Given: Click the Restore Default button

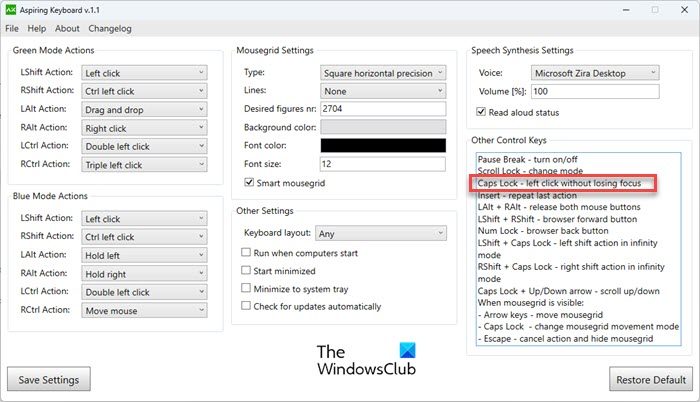Looking at the screenshot, I should 651,380.
